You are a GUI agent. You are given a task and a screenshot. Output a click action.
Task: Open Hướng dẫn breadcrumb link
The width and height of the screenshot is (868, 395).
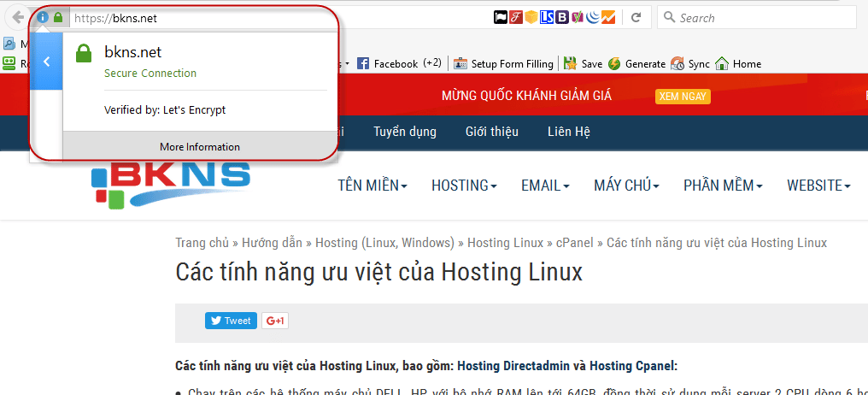pyautogui.click(x=272, y=243)
